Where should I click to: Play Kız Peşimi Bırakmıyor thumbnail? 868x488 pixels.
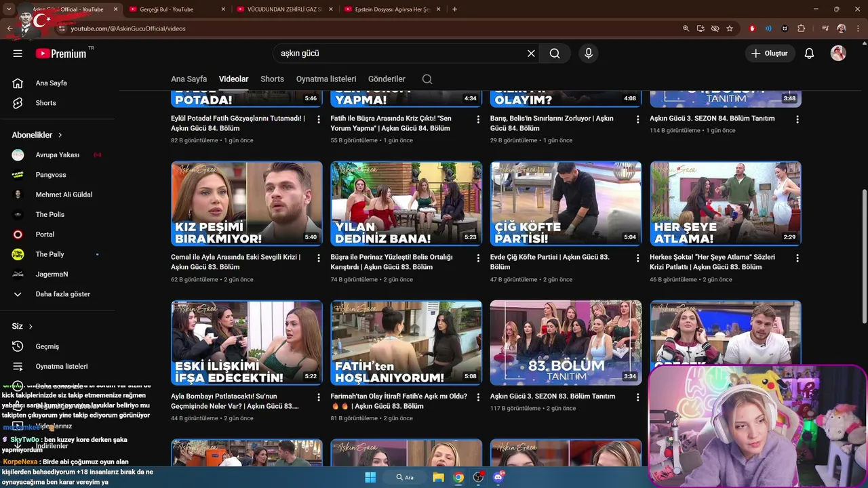(247, 203)
